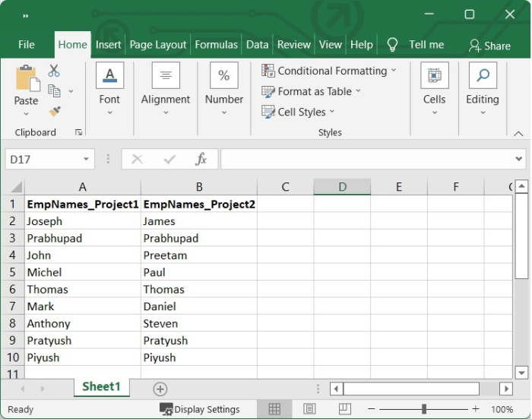532x419 pixels.
Task: Click the 100% zoom level
Action: click(x=502, y=409)
